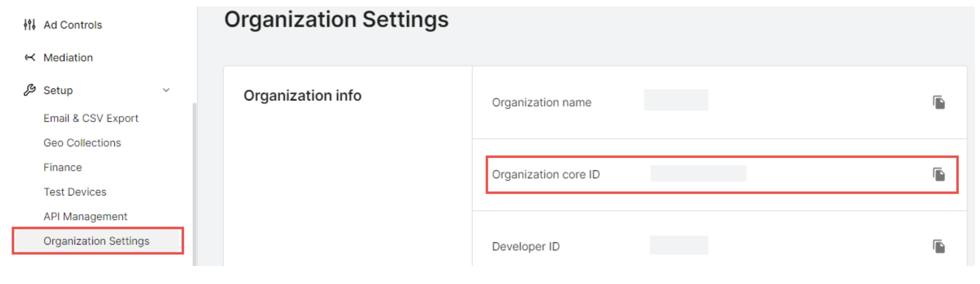Image resolution: width=980 pixels, height=284 pixels.
Task: Click the Mediation arrow icon
Action: click(x=30, y=57)
